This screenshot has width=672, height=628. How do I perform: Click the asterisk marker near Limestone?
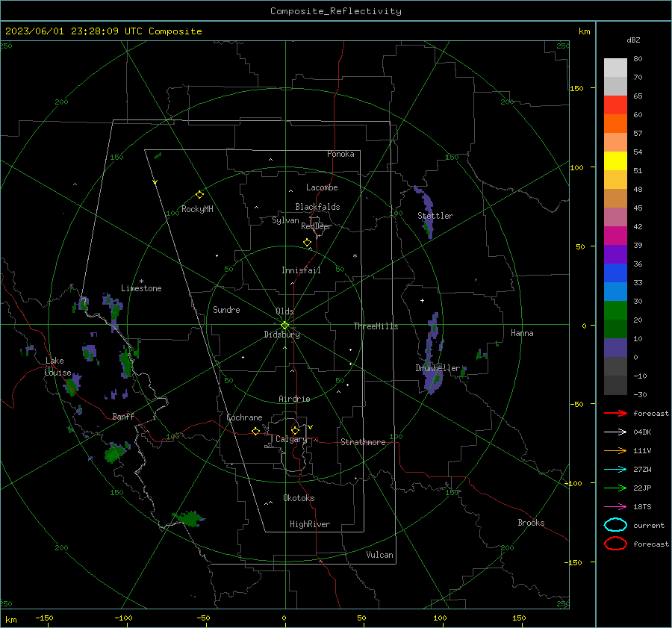tap(141, 282)
